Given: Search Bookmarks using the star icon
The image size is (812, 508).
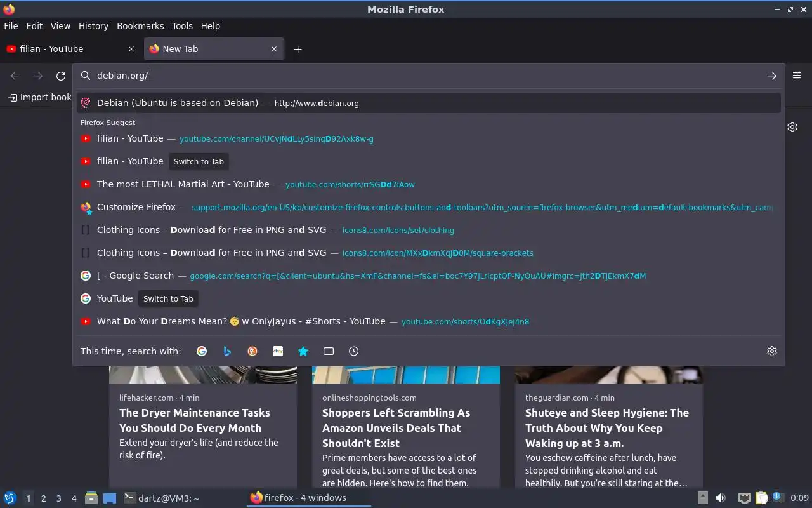Looking at the screenshot, I should (303, 351).
